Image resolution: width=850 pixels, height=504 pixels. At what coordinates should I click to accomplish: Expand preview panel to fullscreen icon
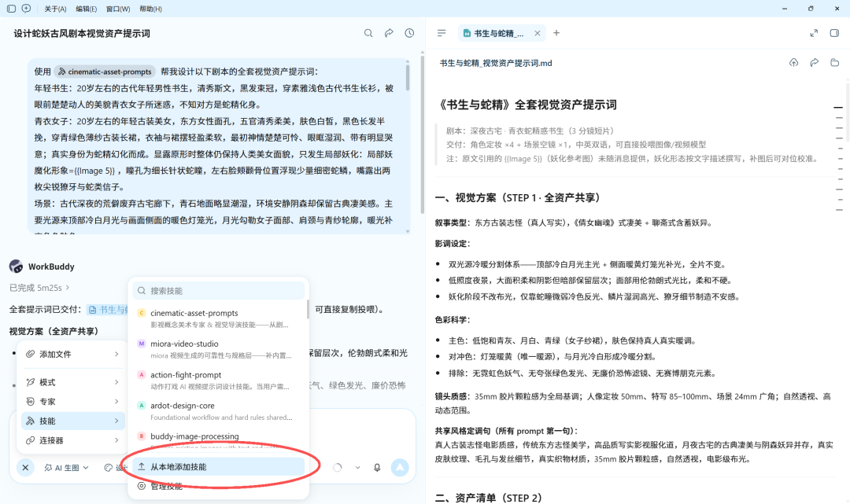coord(814,33)
